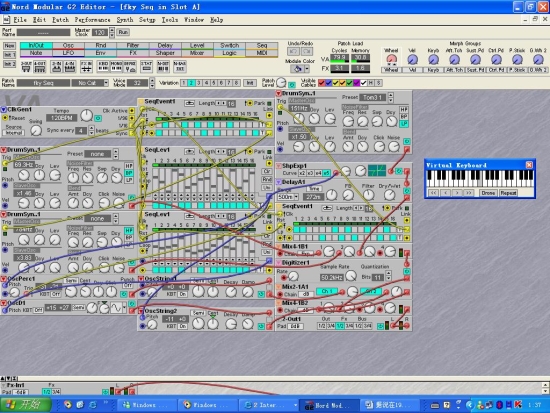Add the KBD keyboard module icon
The image size is (550, 413).
pyautogui.click(x=103, y=66)
